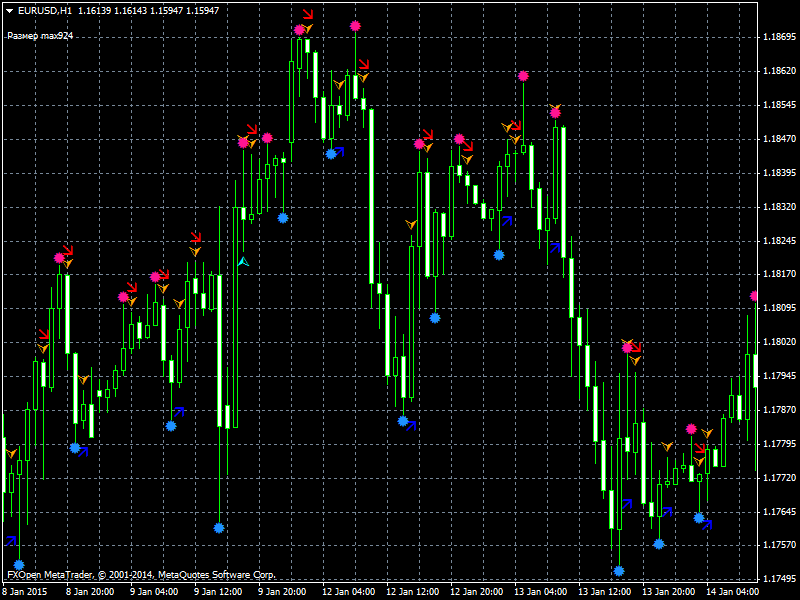This screenshot has height=600, width=800.
Task: Click the '13 Jan 12:00' time axis label
Action: point(605,592)
